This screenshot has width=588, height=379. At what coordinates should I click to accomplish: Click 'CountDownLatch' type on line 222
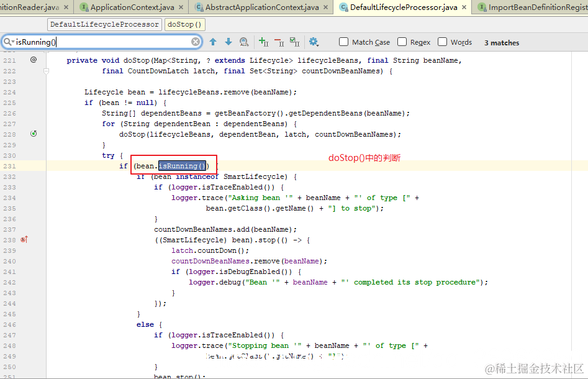(158, 71)
